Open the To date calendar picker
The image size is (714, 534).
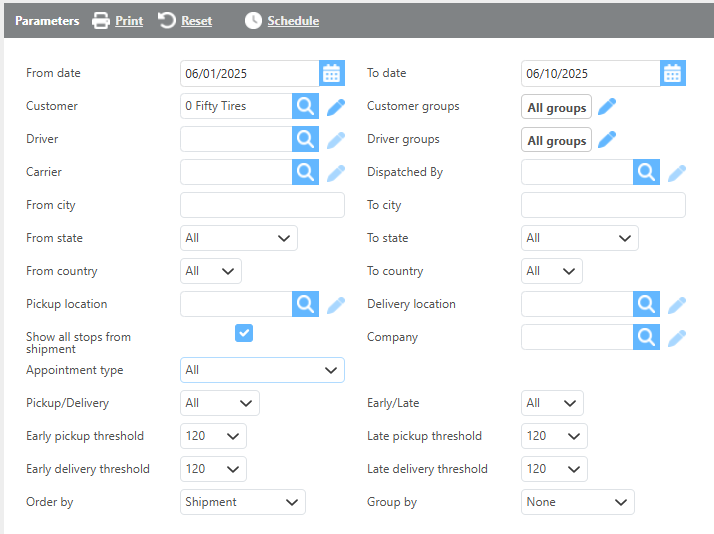673,73
